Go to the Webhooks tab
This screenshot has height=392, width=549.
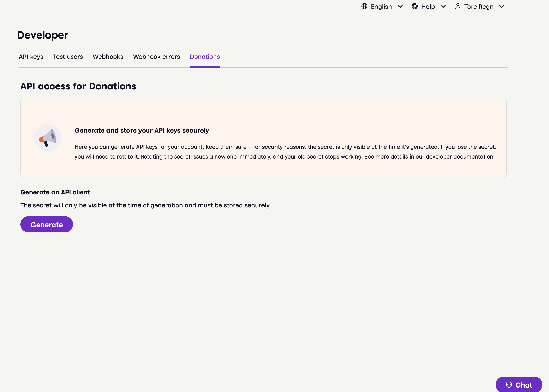coord(108,57)
